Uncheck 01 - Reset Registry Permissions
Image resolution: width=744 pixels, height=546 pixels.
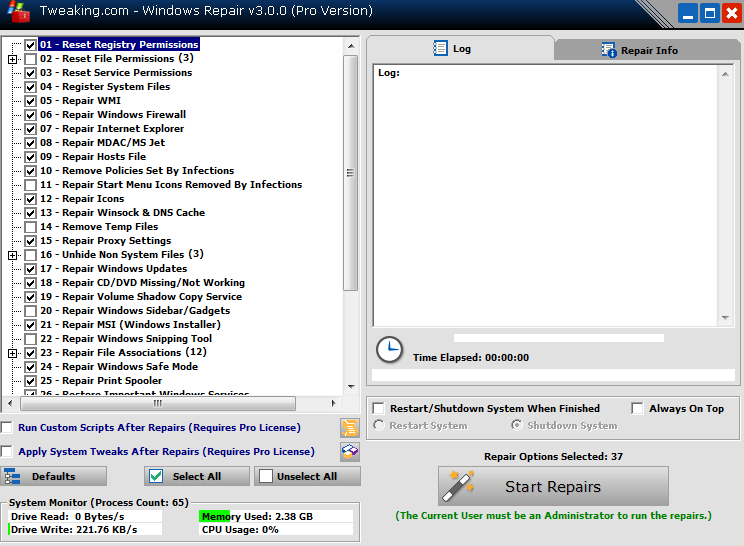[30, 45]
